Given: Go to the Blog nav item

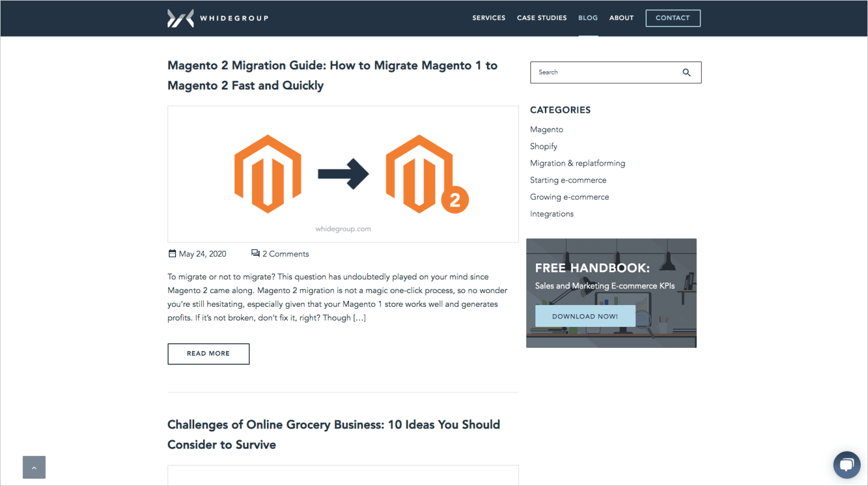Looking at the screenshot, I should (x=588, y=18).
